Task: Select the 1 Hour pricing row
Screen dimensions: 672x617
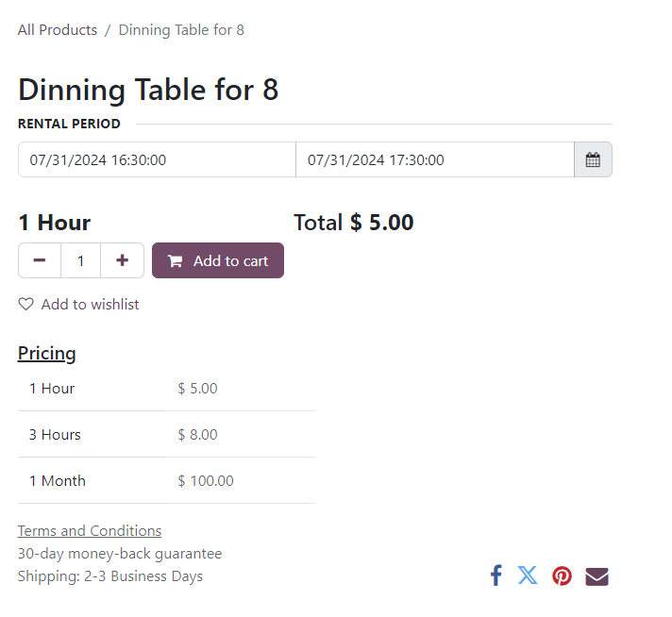Action: coord(166,388)
